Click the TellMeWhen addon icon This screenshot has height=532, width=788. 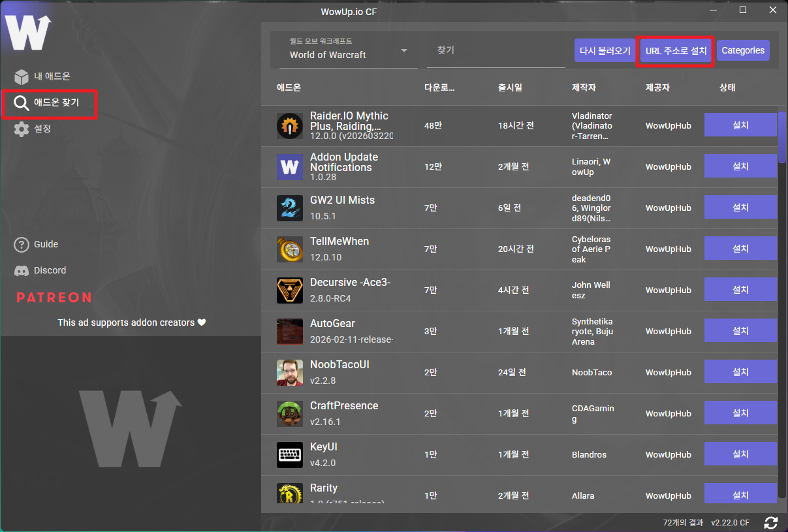[x=289, y=249]
